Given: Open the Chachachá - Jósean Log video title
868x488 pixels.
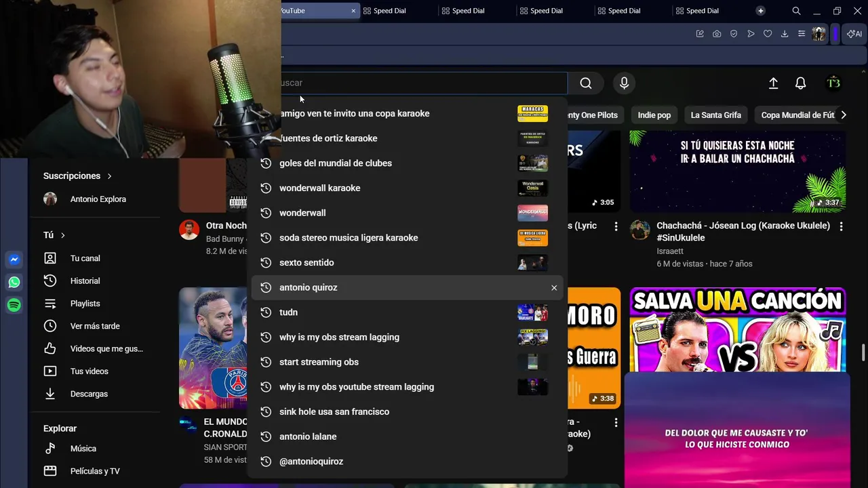Looking at the screenshot, I should click(743, 232).
